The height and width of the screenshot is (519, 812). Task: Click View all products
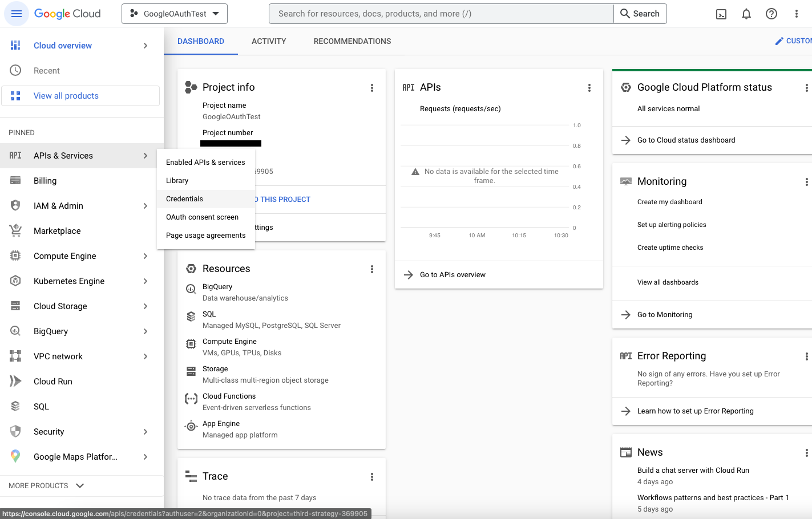pyautogui.click(x=80, y=96)
